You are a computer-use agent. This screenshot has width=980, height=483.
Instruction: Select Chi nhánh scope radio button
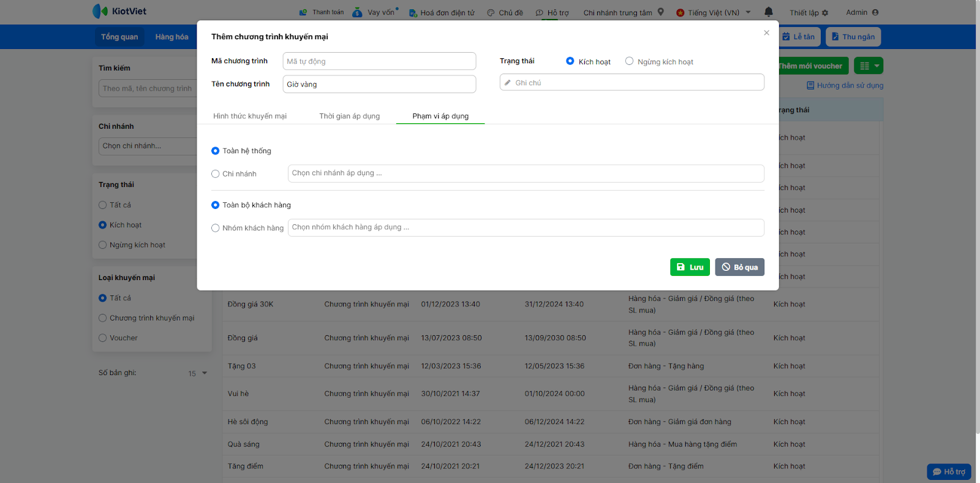[216, 174]
